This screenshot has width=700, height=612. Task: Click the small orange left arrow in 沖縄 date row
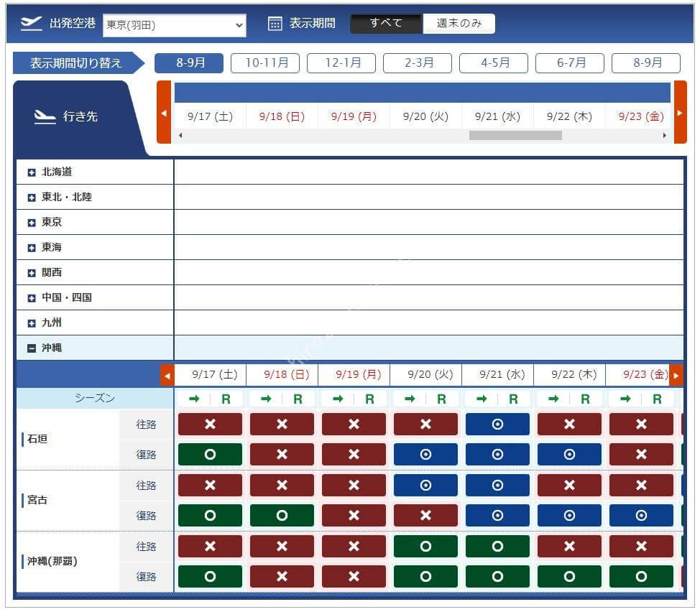point(167,375)
